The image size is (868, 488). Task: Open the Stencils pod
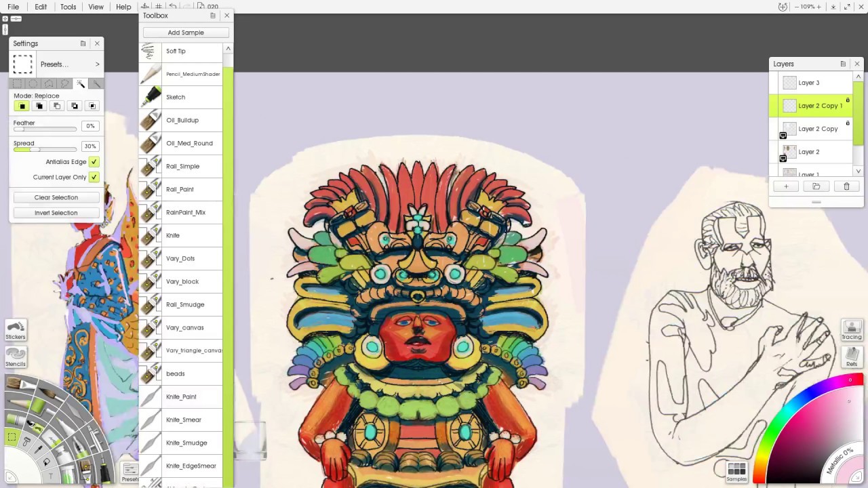coord(16,357)
